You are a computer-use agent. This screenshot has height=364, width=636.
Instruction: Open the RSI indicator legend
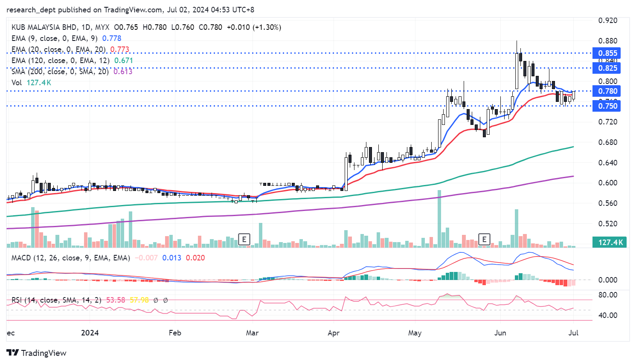click(x=56, y=300)
